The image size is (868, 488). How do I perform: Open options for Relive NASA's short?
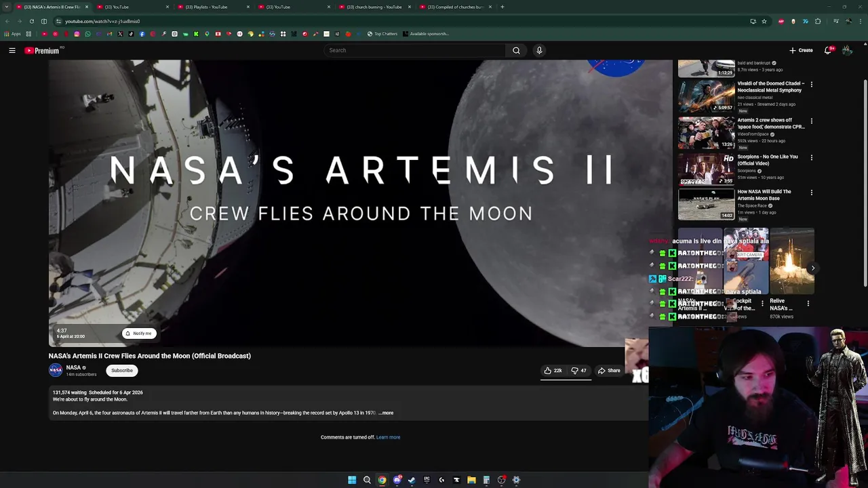(808, 304)
